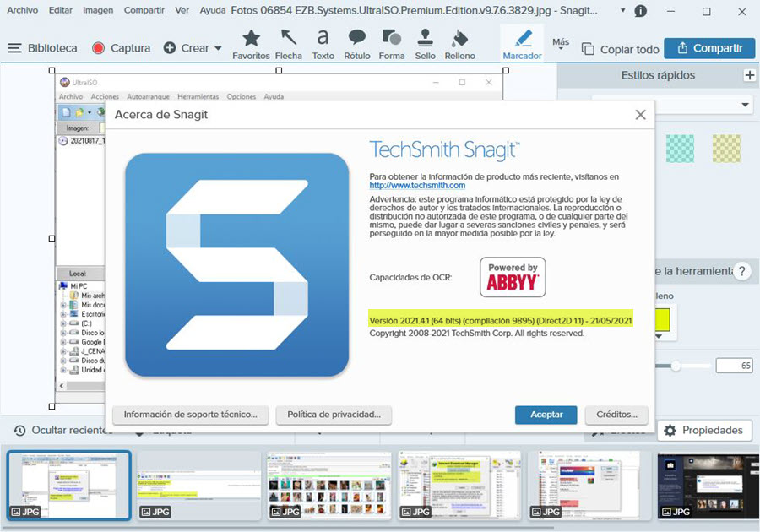Adjust the opacity slider handle

pyautogui.click(x=676, y=366)
